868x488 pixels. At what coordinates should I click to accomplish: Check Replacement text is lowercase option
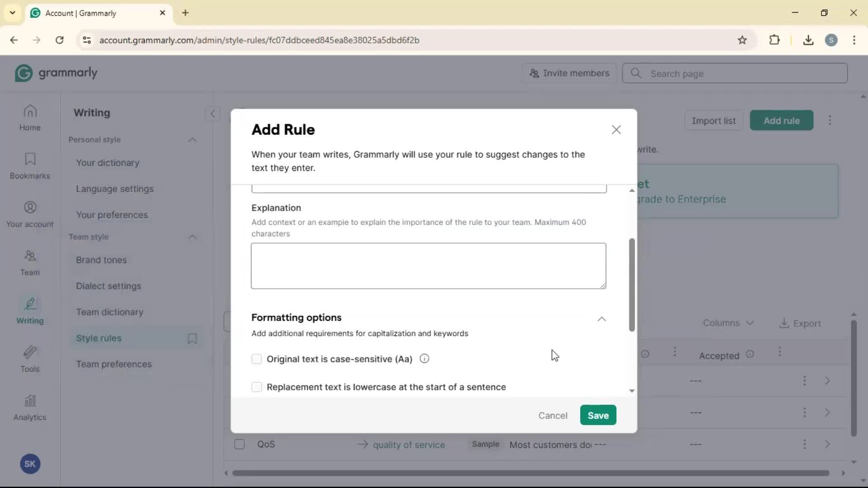pyautogui.click(x=256, y=387)
